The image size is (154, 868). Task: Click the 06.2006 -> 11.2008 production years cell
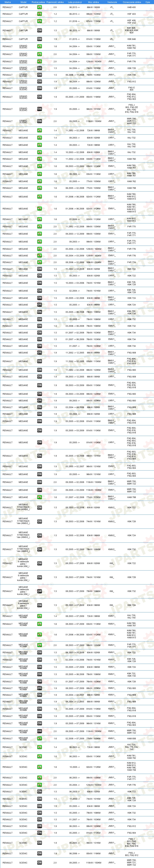[x=75, y=75]
